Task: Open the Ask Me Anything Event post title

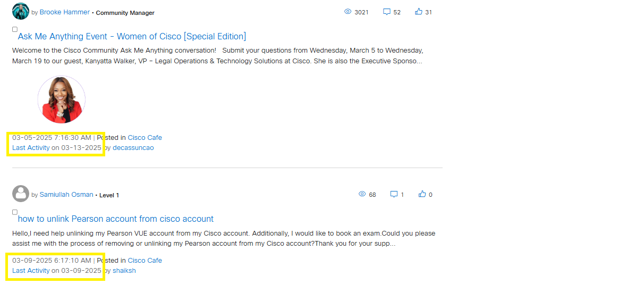Action: pos(132,36)
